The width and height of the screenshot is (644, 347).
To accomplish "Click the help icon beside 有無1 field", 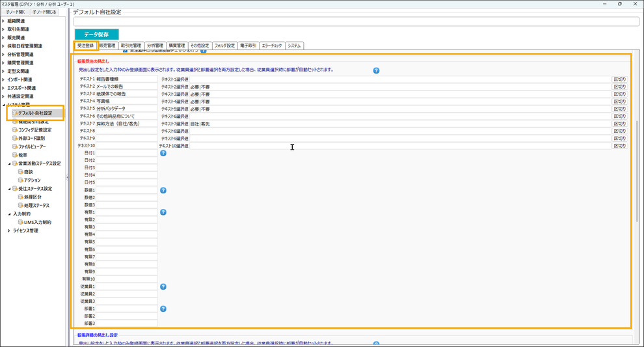I will tap(163, 212).
